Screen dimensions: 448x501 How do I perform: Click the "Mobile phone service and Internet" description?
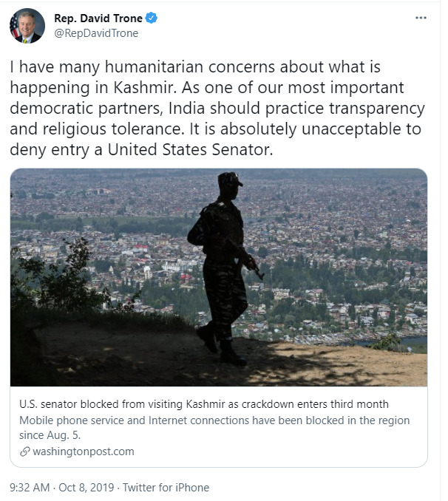(214, 428)
